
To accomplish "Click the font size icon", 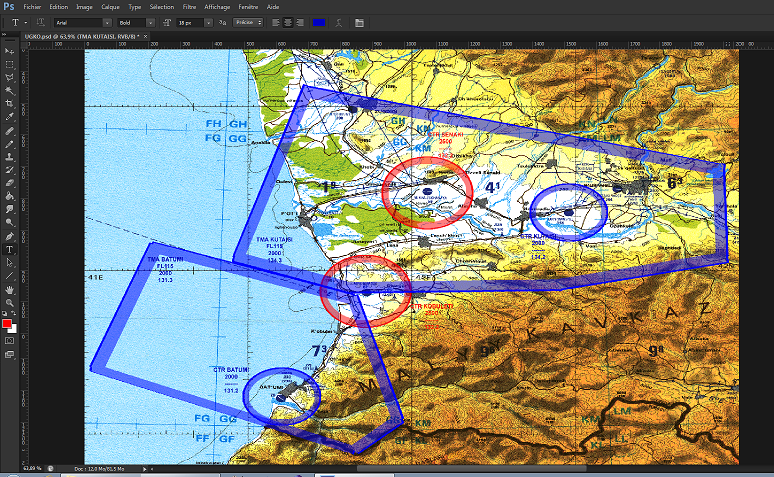I will click(x=167, y=23).
